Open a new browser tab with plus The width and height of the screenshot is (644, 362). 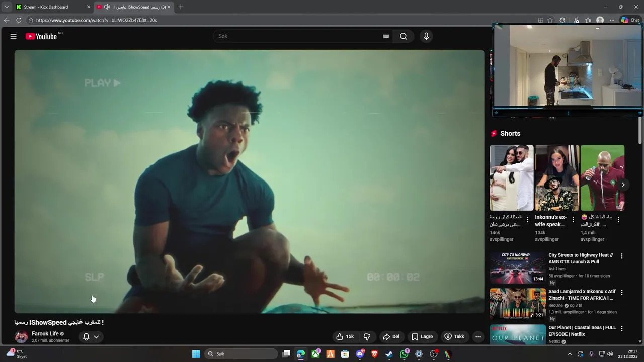tap(181, 7)
